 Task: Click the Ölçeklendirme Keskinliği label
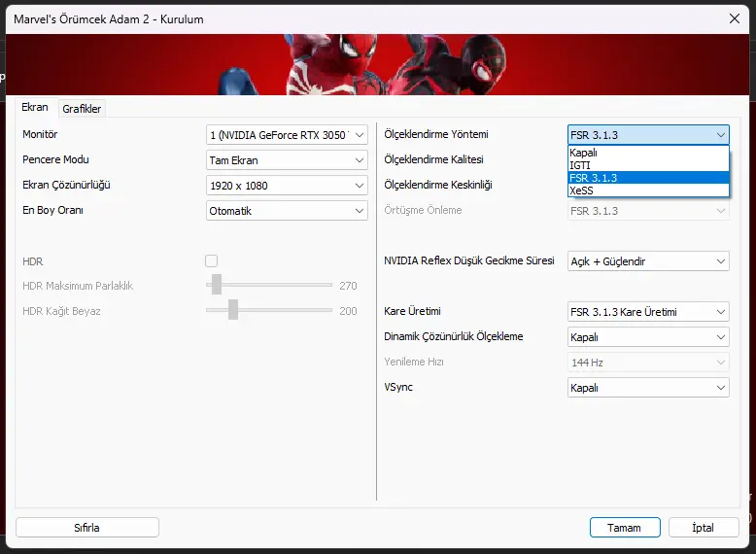[438, 185]
